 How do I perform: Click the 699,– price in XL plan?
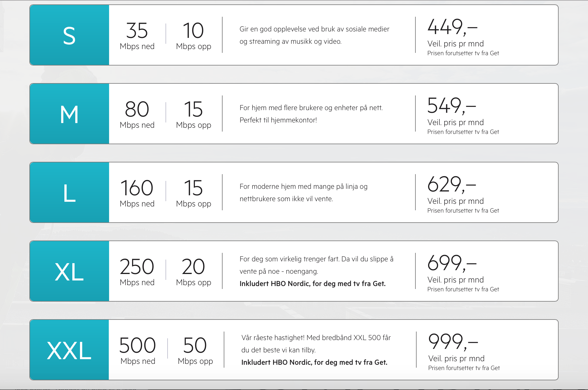(452, 263)
